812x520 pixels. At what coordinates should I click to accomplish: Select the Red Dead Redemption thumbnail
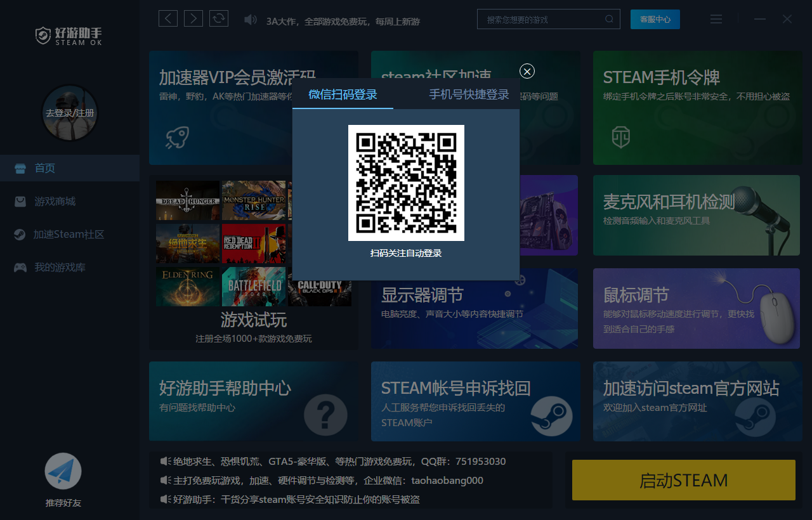point(254,243)
